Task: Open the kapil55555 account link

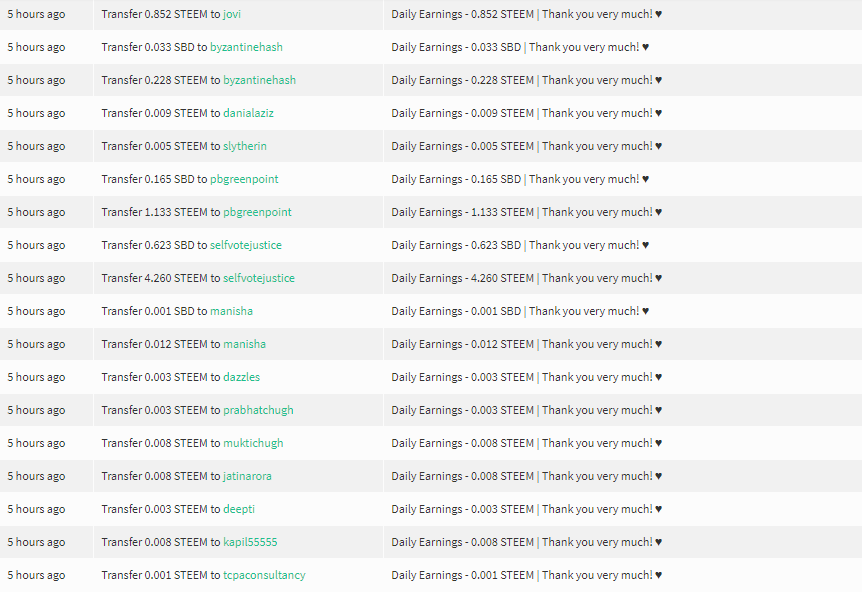Action: coord(250,542)
